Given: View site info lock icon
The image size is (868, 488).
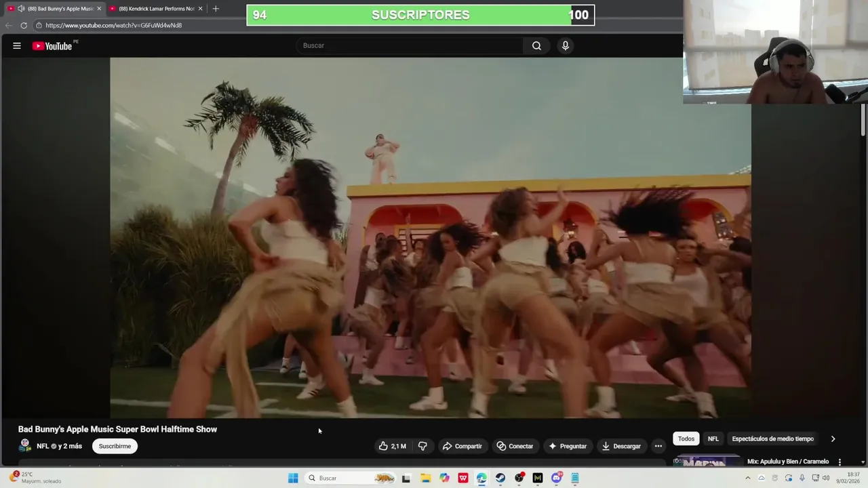Looking at the screenshot, I should [x=39, y=25].
